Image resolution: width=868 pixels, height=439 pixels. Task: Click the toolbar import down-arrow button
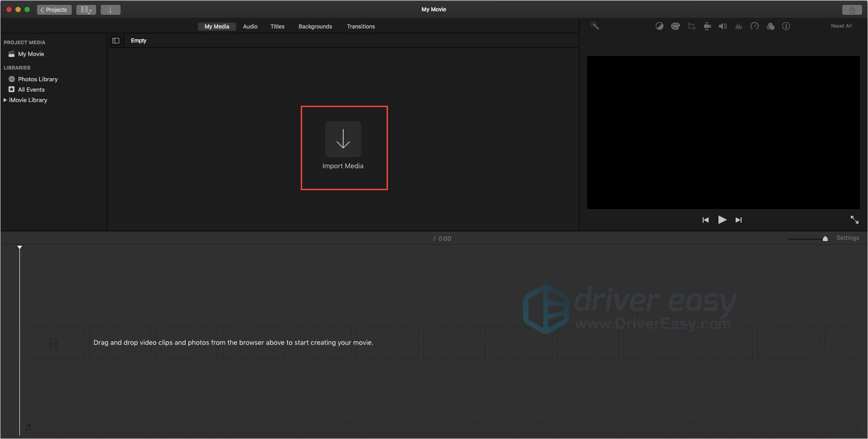pos(110,9)
